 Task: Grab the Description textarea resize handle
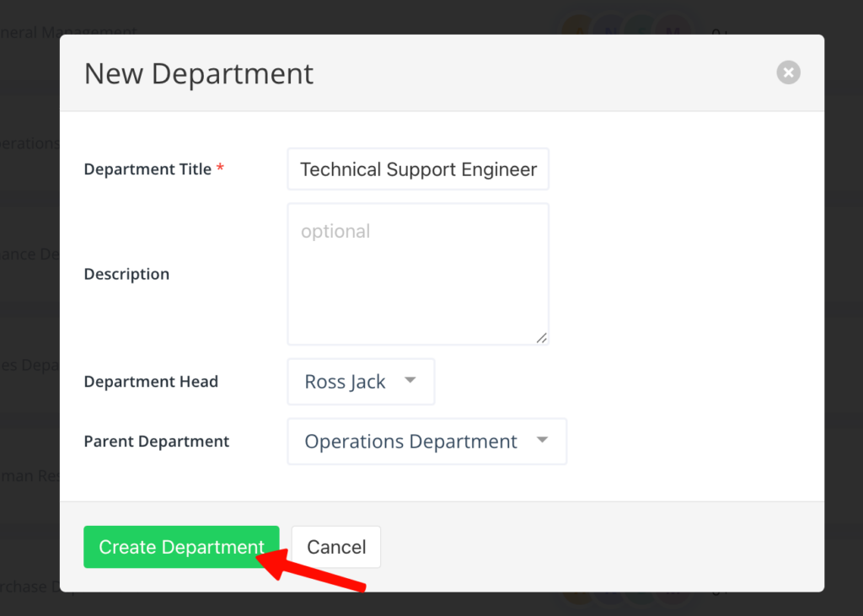point(541,337)
